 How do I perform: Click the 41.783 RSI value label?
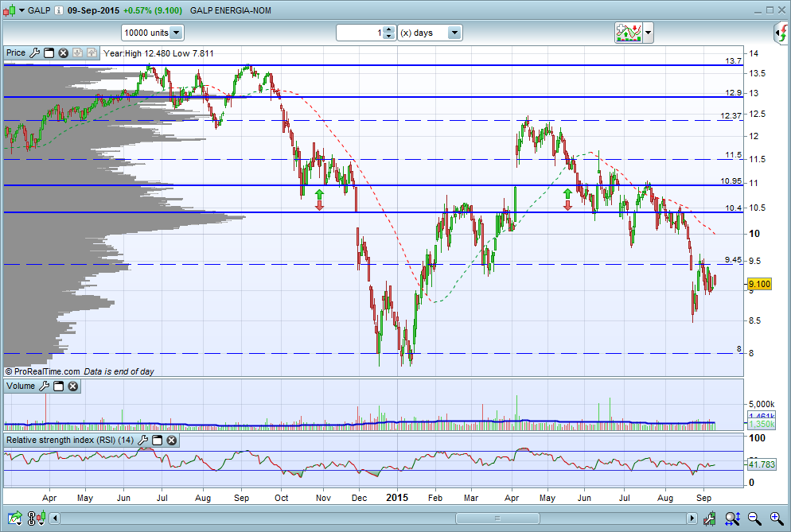[762, 464]
